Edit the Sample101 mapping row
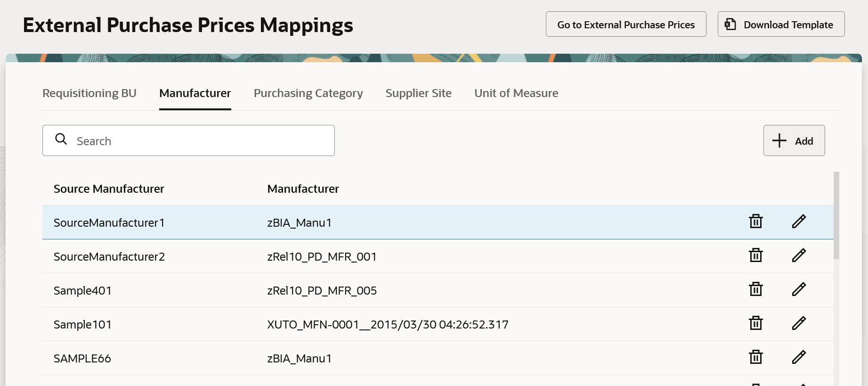Image resolution: width=868 pixels, height=386 pixels. click(x=799, y=323)
